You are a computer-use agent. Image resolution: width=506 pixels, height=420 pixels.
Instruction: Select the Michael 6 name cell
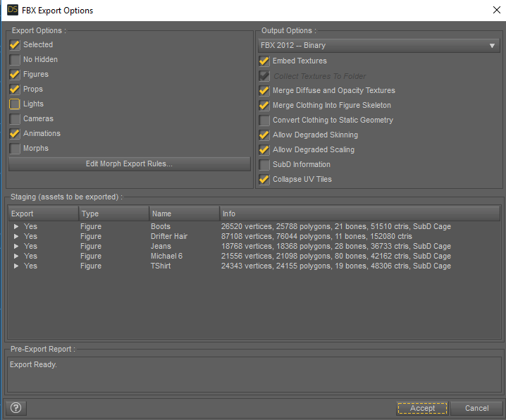click(x=166, y=256)
